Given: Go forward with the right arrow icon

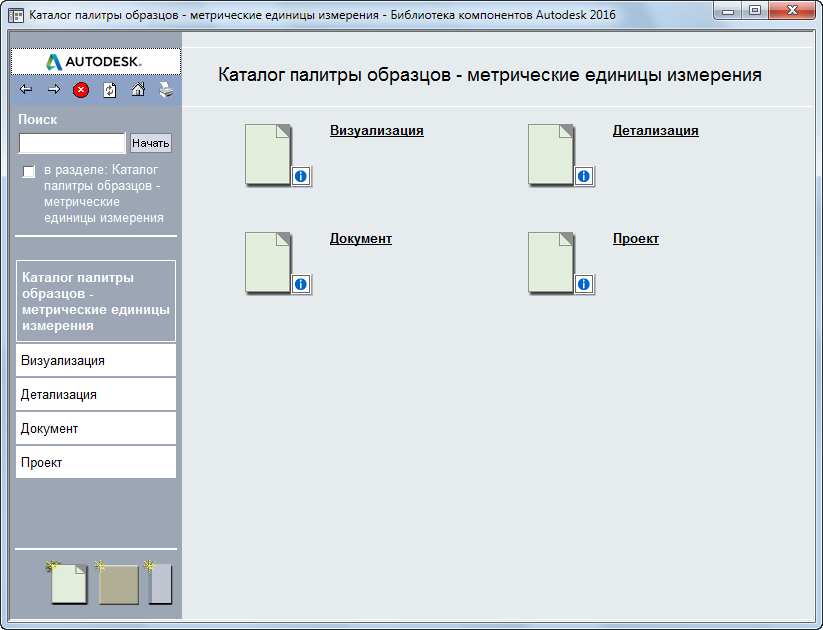Looking at the screenshot, I should (54, 90).
